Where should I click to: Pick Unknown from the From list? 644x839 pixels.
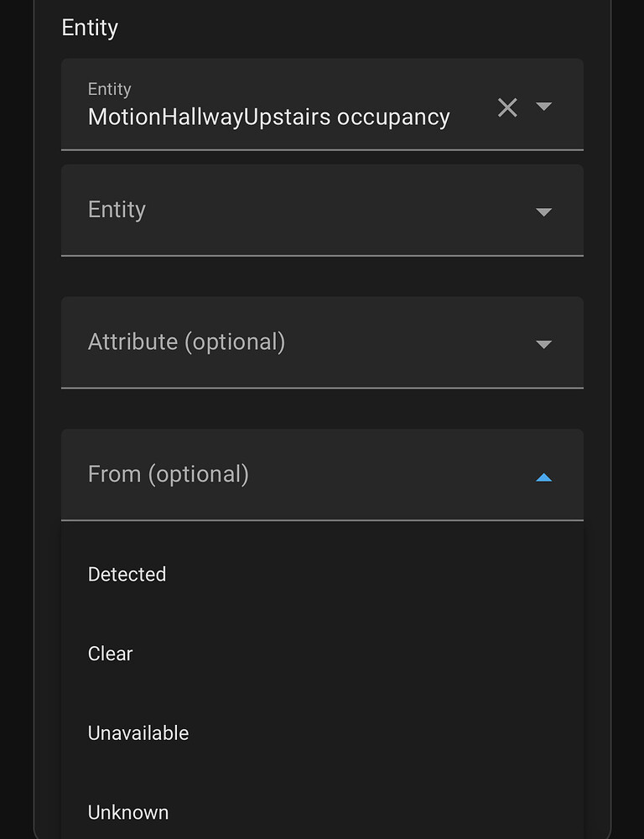[127, 811]
